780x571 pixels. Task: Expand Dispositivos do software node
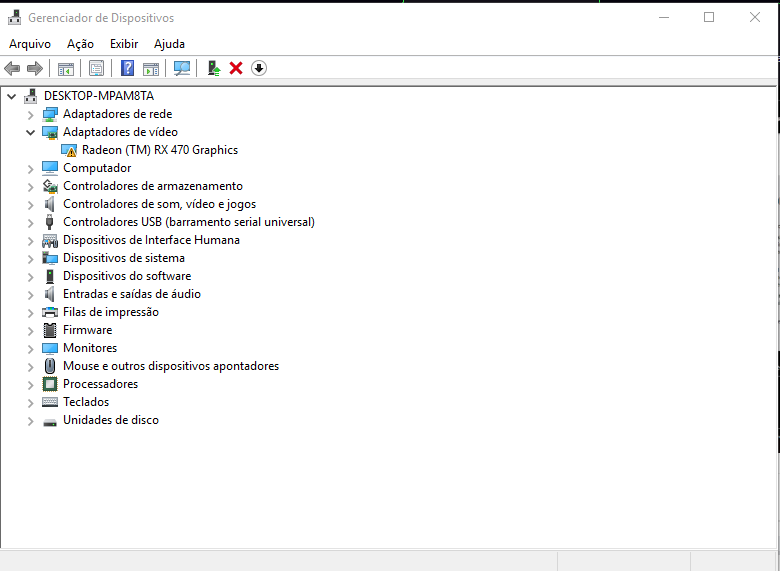[x=30, y=277]
